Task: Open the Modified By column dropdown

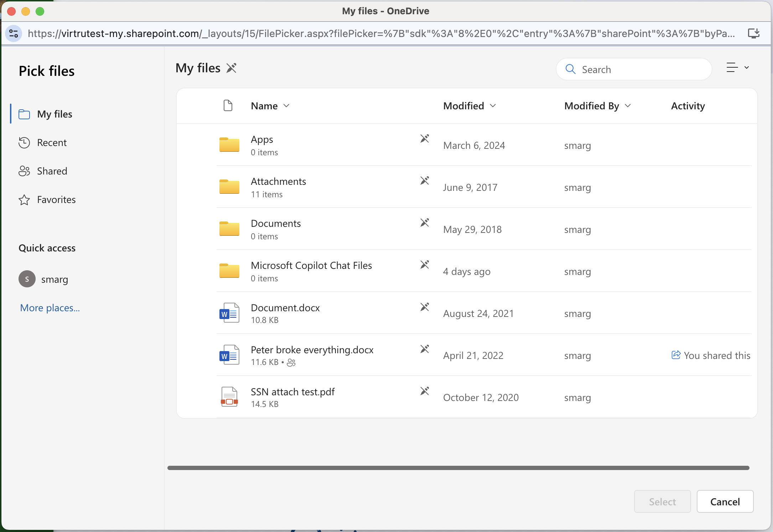Action: pyautogui.click(x=628, y=106)
